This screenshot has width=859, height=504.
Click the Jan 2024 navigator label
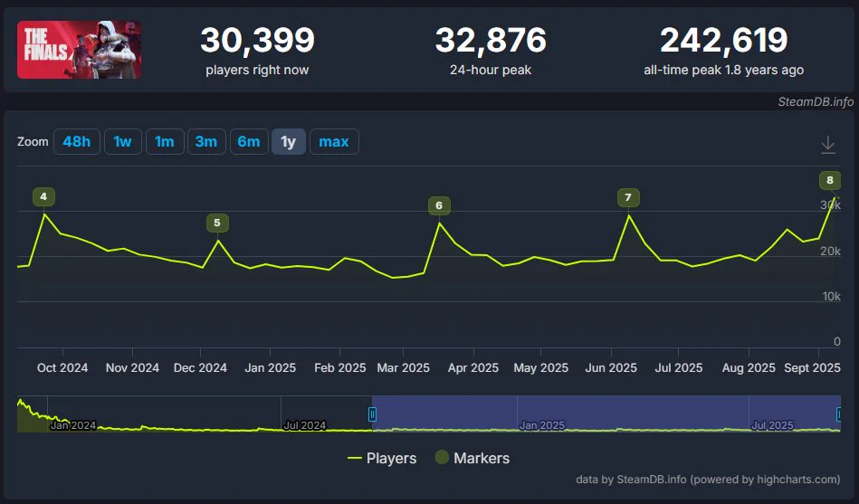pos(72,425)
